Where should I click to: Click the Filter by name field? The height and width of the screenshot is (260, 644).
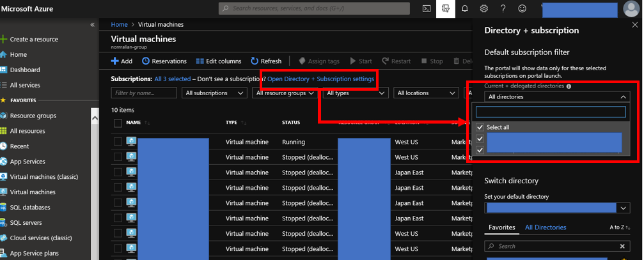pos(144,93)
